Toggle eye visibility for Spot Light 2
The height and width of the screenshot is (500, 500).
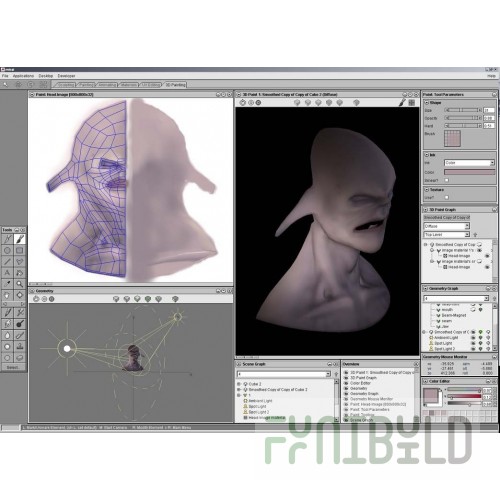pos(473,349)
